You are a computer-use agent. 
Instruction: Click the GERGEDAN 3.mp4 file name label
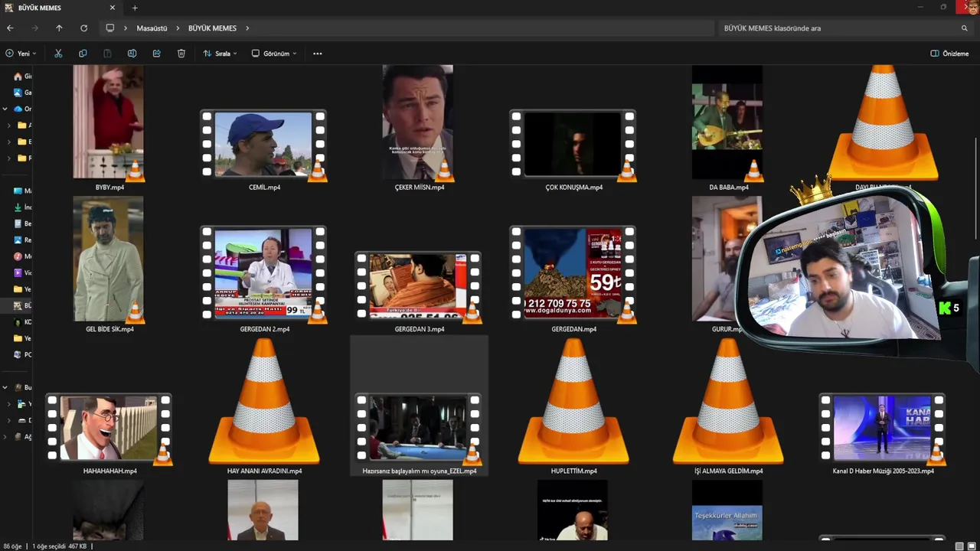click(x=419, y=329)
